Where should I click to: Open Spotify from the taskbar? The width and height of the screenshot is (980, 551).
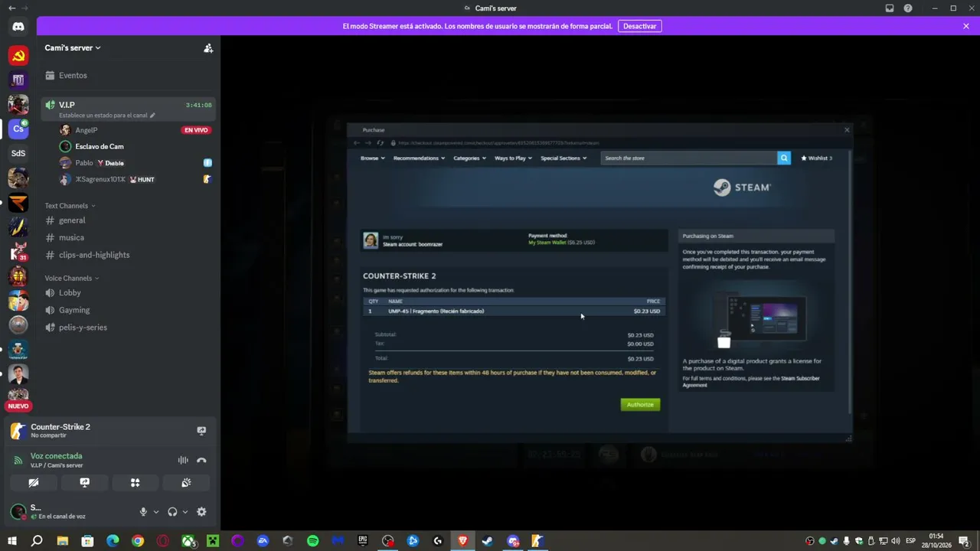(x=312, y=541)
